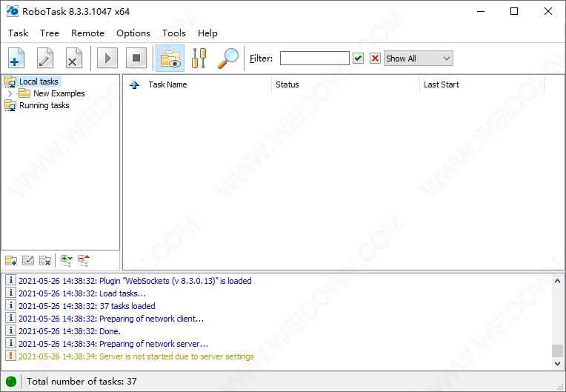Minimize the RoboTask window

tap(481, 11)
